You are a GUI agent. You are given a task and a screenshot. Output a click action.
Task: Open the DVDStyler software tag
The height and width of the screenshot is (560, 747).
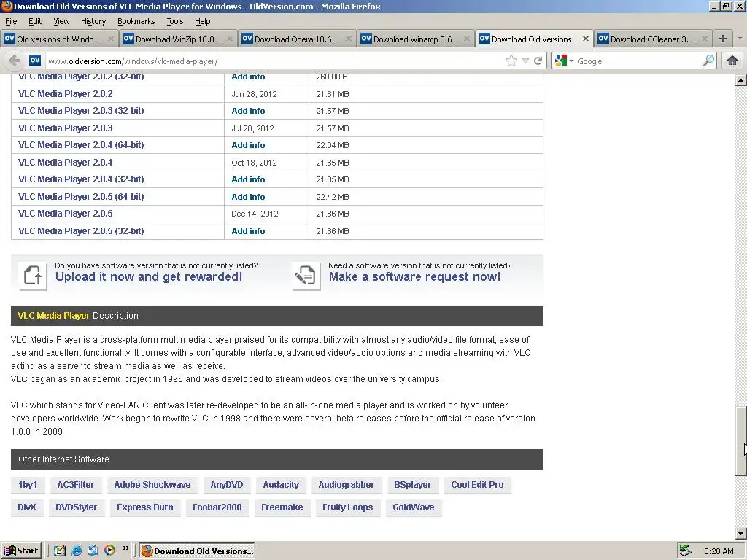76,507
